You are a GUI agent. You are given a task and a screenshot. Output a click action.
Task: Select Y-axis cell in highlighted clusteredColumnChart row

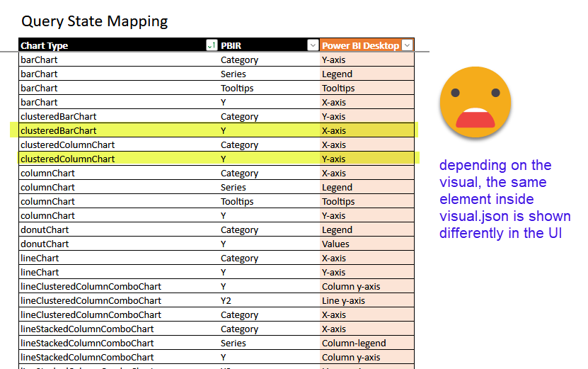[x=334, y=159]
